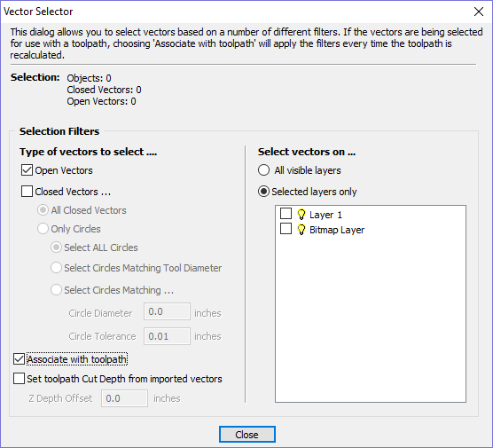This screenshot has width=493, height=448.
Task: Click the Z Depth Offset field
Action: click(x=124, y=398)
